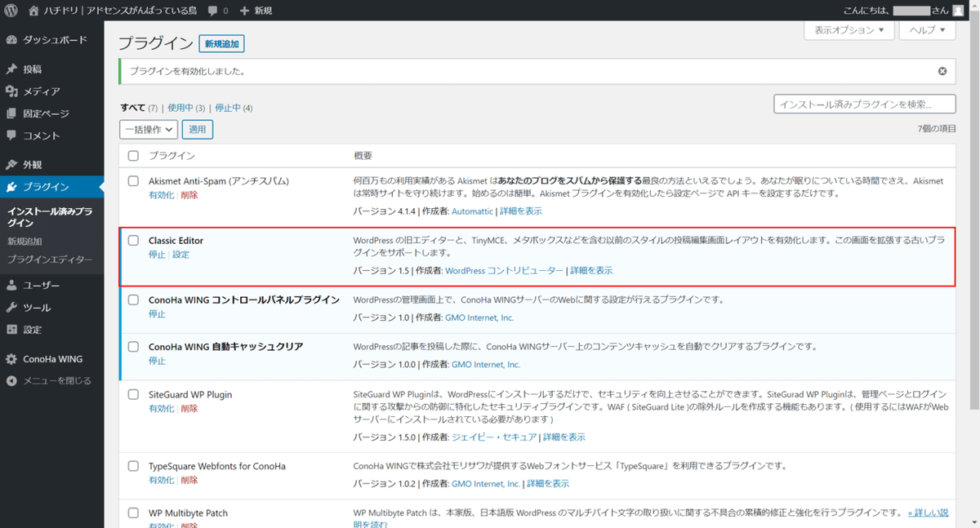980x528 pixels.
Task: Click the 投稿 pin icon
Action: tap(11, 69)
